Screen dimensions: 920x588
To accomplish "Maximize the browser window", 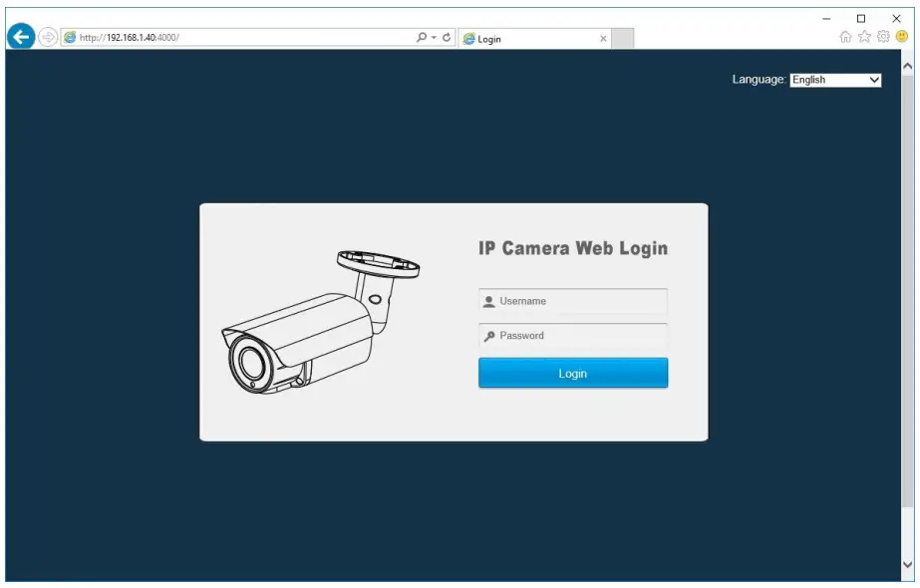I will pyautogui.click(x=861, y=19).
